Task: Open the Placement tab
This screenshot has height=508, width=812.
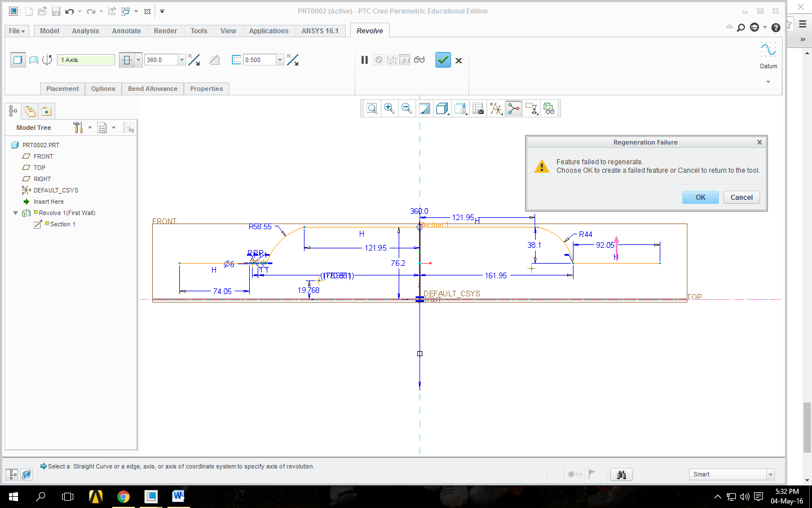Action: point(63,89)
